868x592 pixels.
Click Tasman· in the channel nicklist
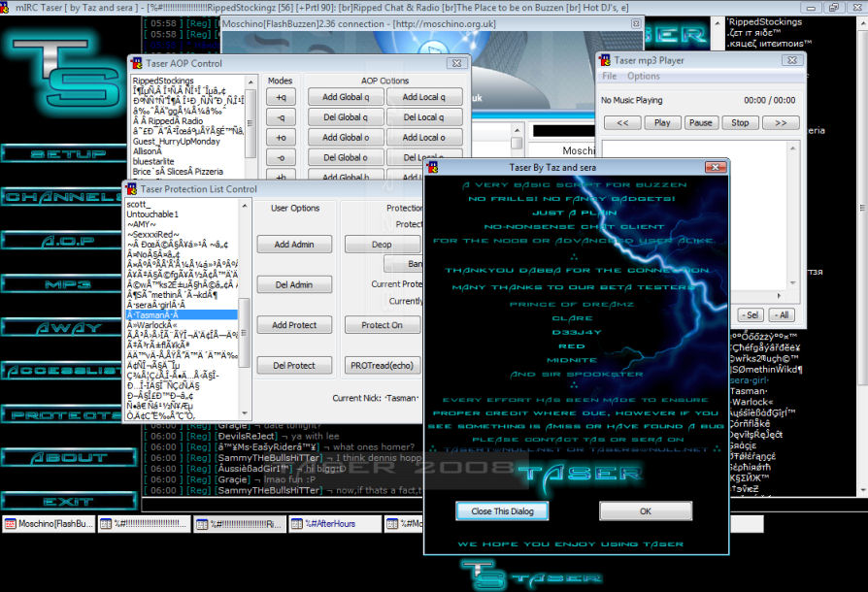point(748,391)
